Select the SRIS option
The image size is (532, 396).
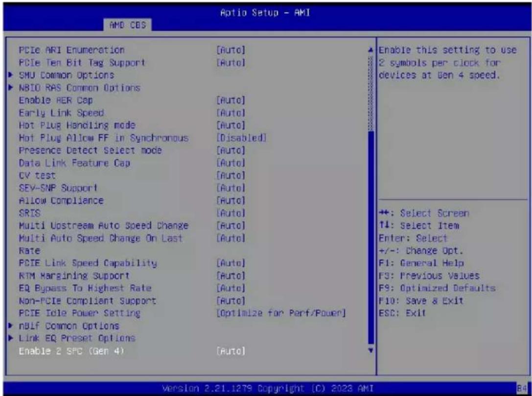click(x=29, y=213)
